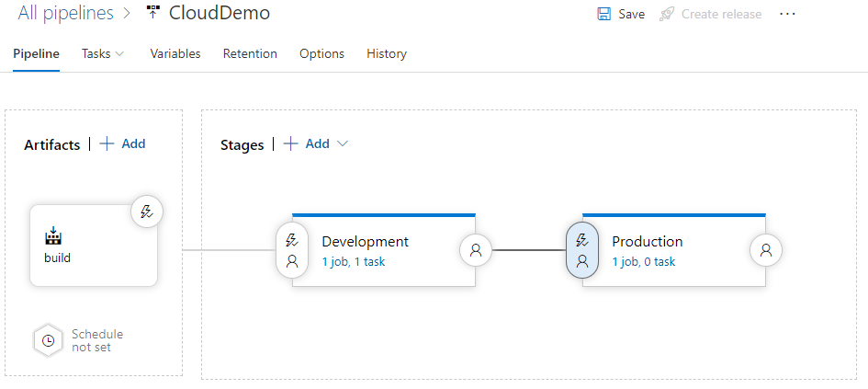The height and width of the screenshot is (389, 868).
Task: Open Production stage's 1 job, 0 task link
Action: pyautogui.click(x=643, y=262)
